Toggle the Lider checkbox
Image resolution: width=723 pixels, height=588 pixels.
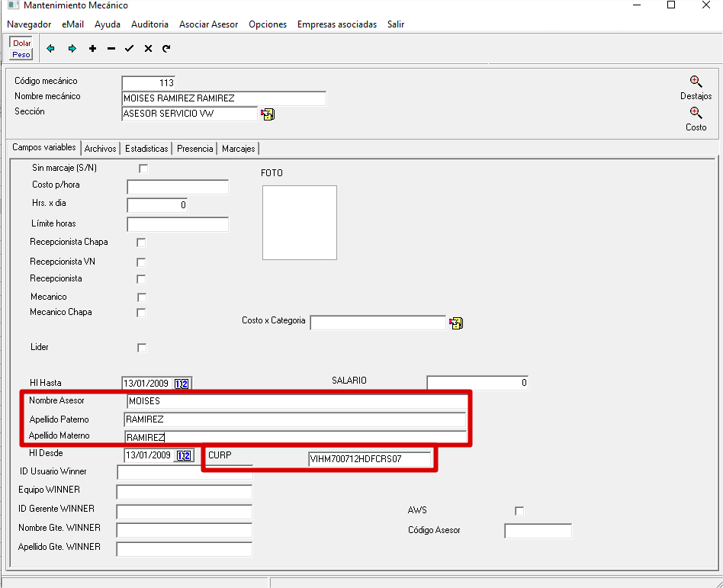tap(142, 348)
